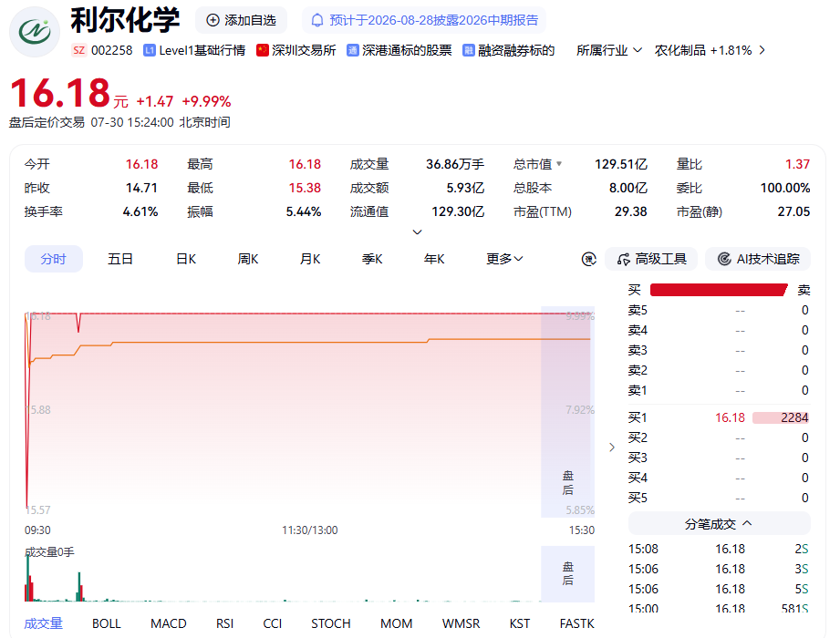This screenshot has height=638, width=840.
Task: Click the 买1 price 16.18
Action: (730, 417)
